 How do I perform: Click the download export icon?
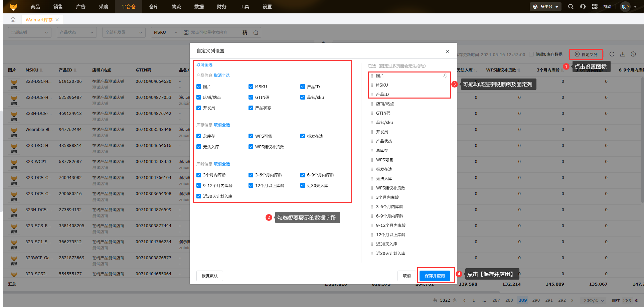pos(623,54)
